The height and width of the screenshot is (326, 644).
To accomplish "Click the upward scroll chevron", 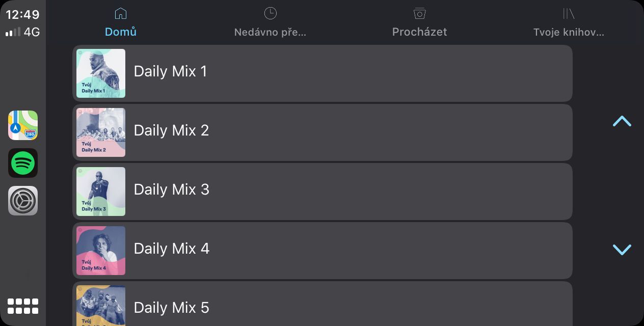I will [x=622, y=121].
